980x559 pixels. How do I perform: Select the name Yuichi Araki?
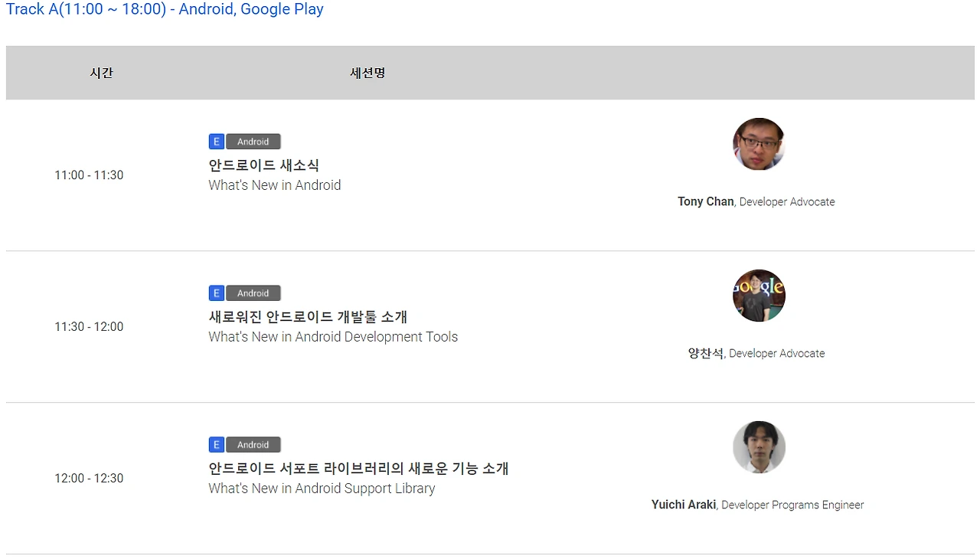pos(683,505)
